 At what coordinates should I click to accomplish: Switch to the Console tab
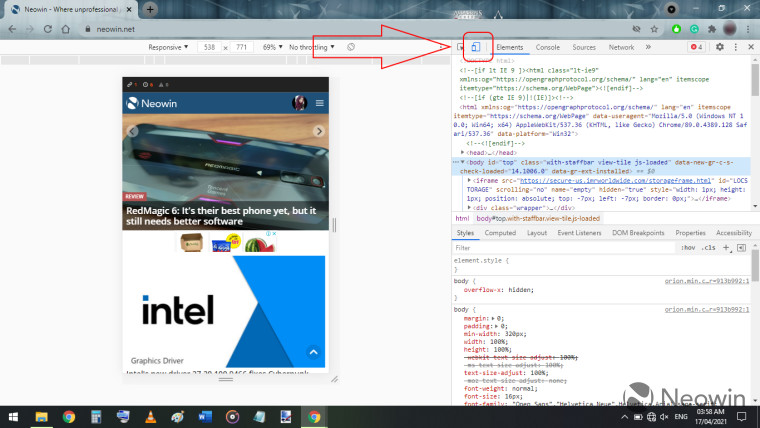[548, 48]
